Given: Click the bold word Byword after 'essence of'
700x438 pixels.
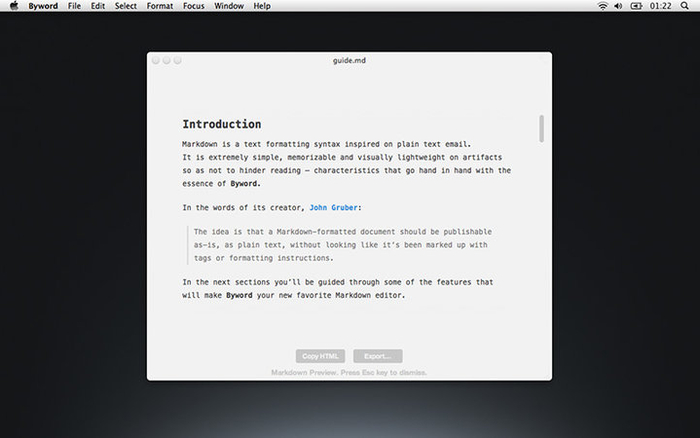Looking at the screenshot, I should (244, 184).
